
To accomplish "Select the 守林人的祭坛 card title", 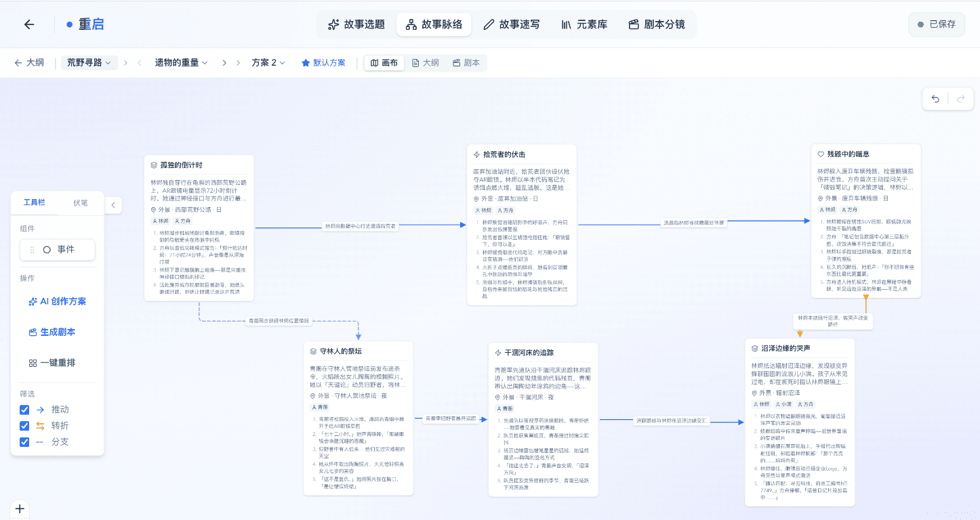I will 341,351.
